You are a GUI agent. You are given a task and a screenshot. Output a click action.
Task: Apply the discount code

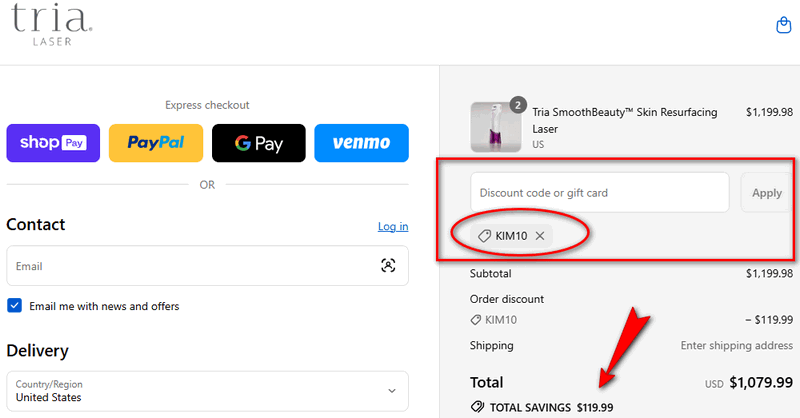766,193
